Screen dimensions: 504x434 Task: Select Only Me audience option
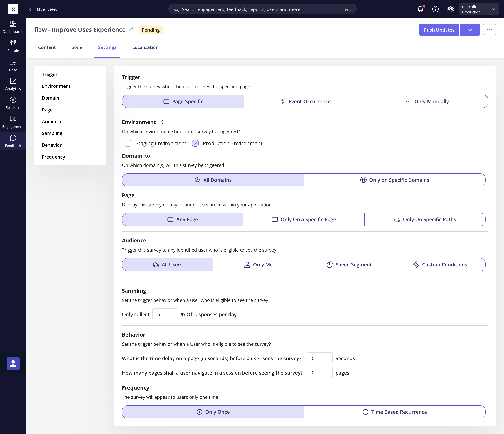click(258, 264)
